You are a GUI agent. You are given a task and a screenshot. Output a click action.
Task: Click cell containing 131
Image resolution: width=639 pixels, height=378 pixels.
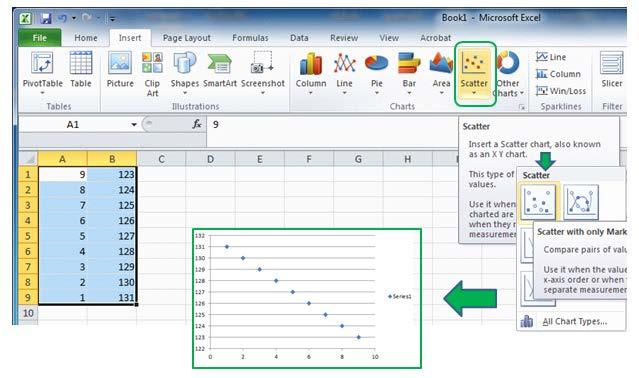[112, 298]
